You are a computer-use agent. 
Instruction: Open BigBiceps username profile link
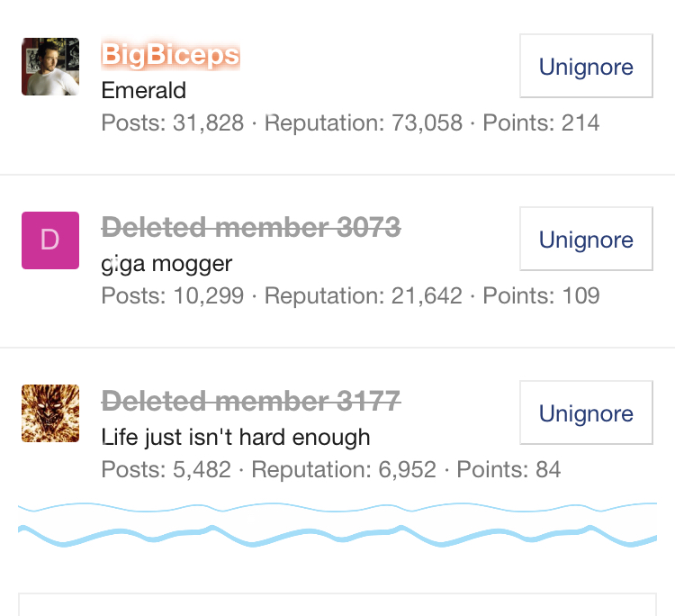click(x=171, y=55)
